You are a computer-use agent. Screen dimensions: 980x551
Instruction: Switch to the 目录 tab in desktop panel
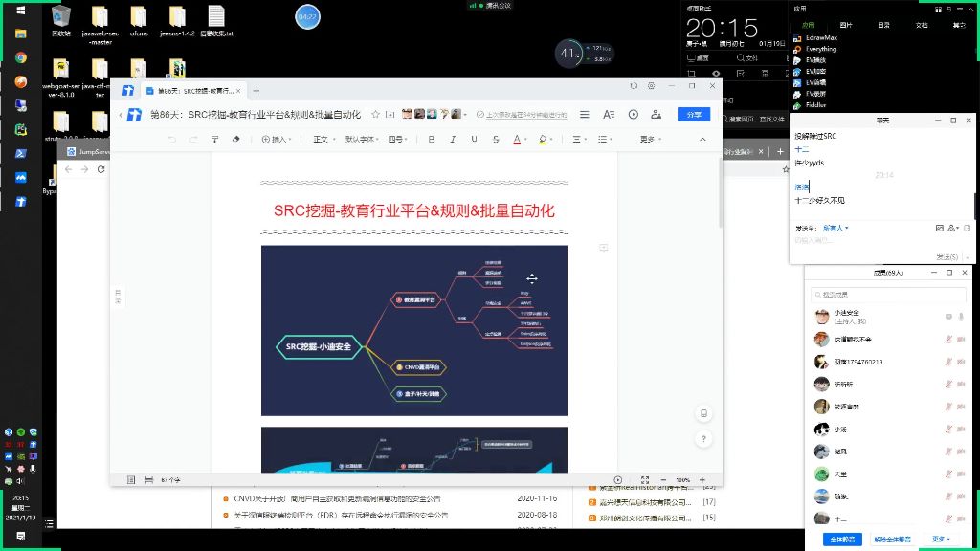883,25
